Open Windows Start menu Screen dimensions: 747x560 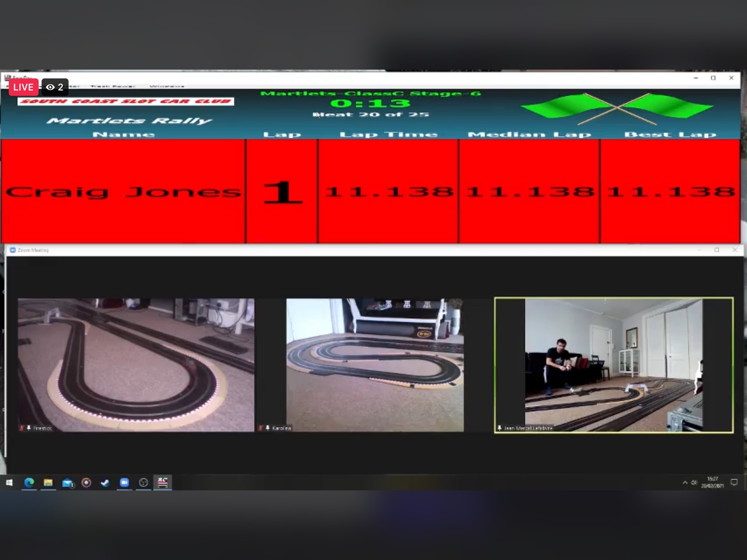click(9, 483)
